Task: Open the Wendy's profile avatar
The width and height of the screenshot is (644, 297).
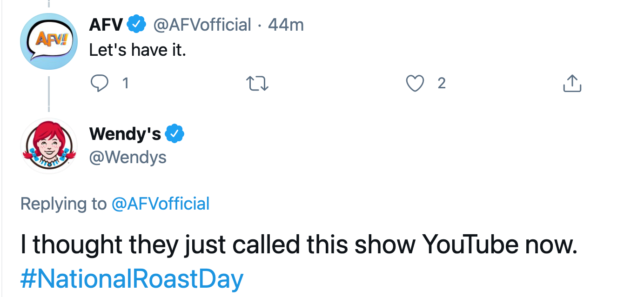Action: (48, 146)
